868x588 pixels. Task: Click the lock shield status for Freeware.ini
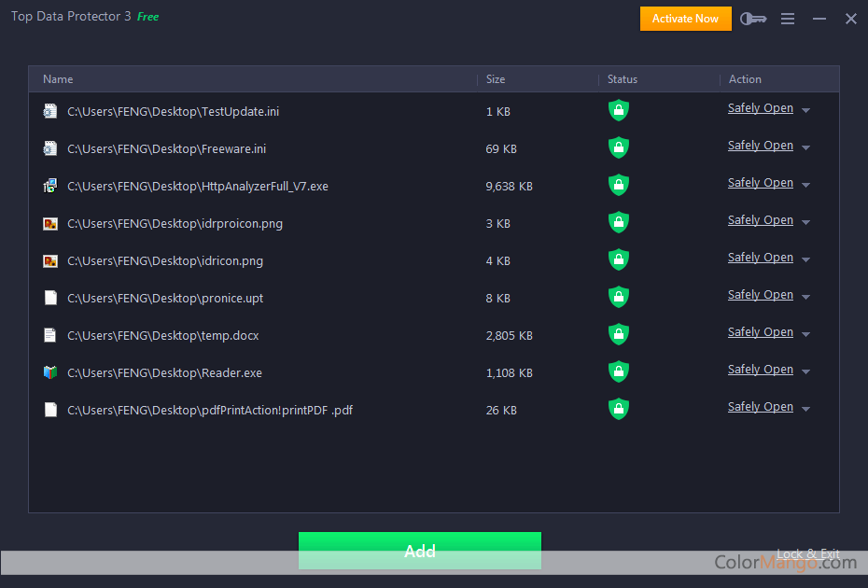click(618, 147)
